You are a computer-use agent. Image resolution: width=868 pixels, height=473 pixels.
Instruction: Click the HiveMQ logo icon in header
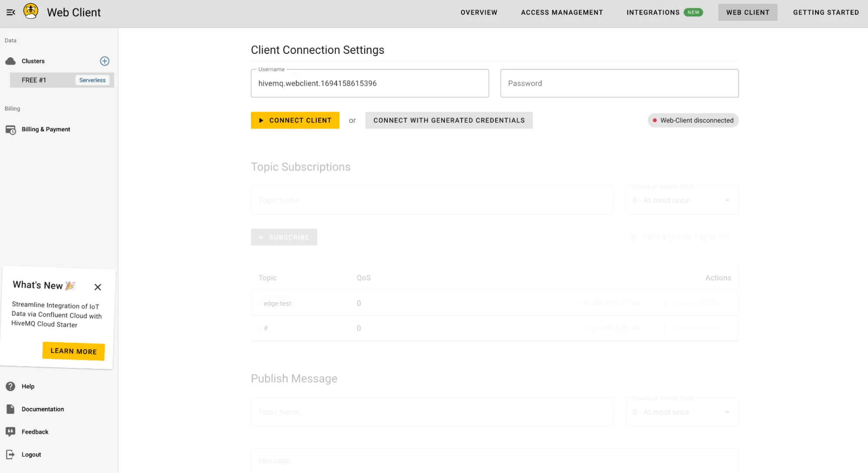click(x=30, y=12)
